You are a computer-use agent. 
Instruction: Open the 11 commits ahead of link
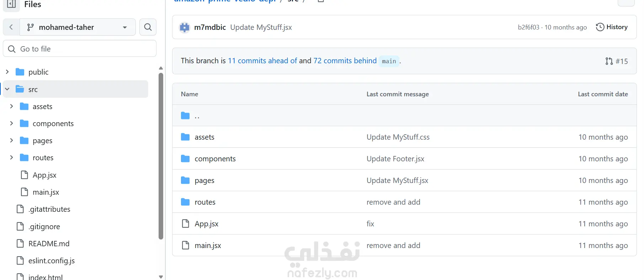pyautogui.click(x=262, y=61)
